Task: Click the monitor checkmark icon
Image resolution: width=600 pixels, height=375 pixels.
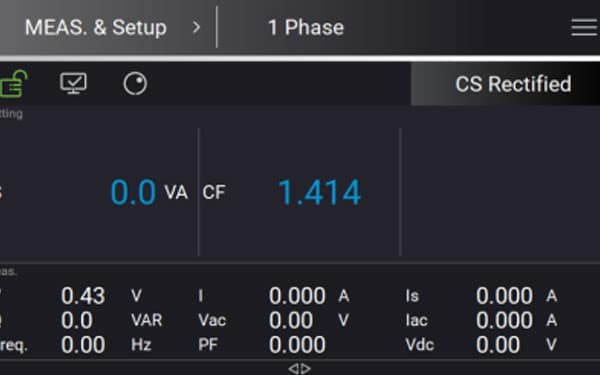Action: coord(73,83)
